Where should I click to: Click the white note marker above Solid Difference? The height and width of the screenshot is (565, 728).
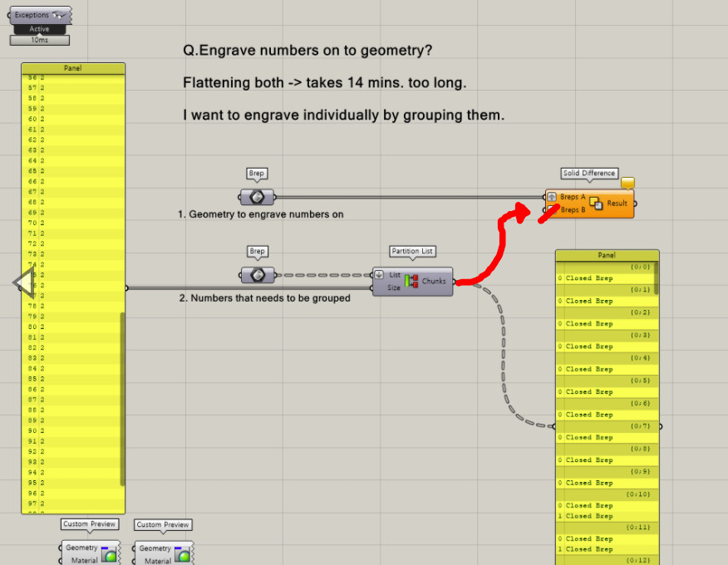point(588,173)
